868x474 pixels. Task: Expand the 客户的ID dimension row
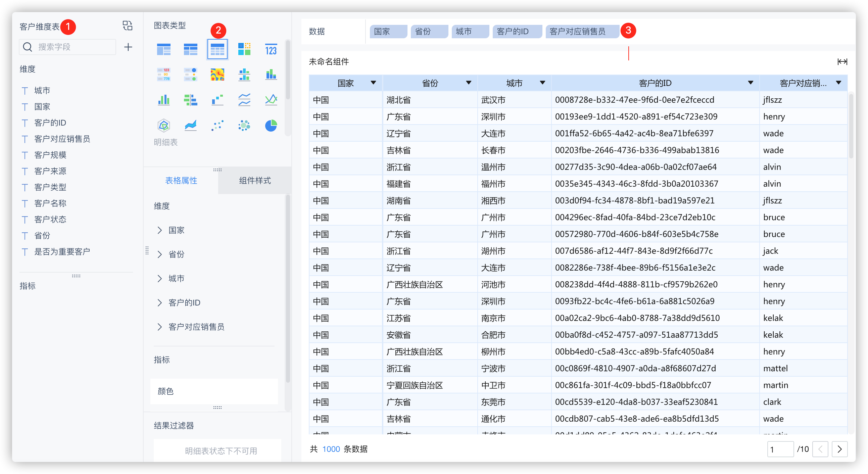[160, 302]
